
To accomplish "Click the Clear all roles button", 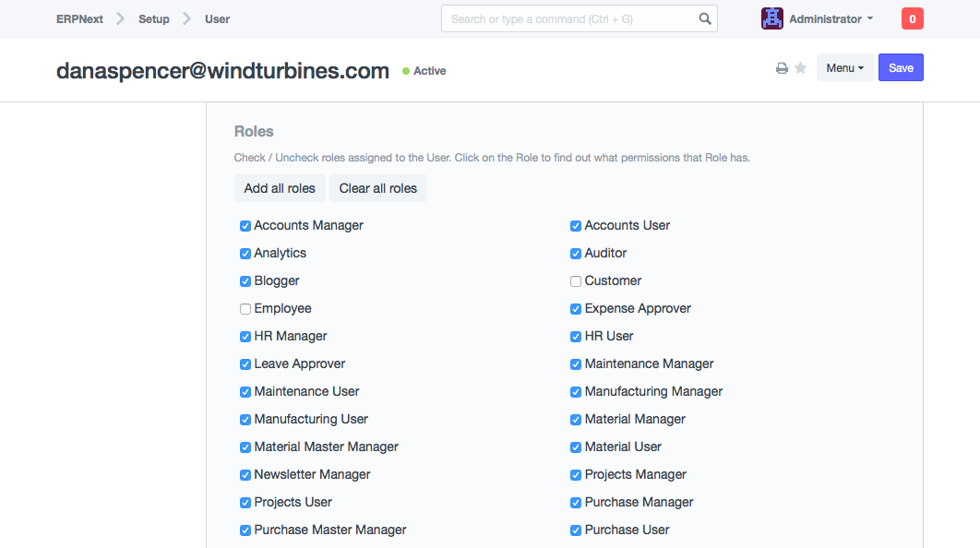I will pos(377,188).
